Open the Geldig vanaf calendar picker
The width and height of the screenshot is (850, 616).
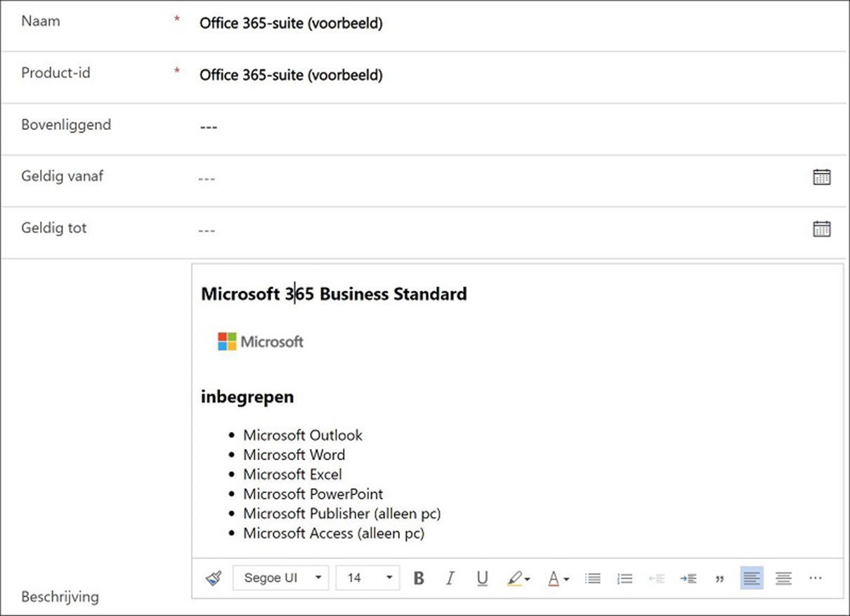pos(821,177)
